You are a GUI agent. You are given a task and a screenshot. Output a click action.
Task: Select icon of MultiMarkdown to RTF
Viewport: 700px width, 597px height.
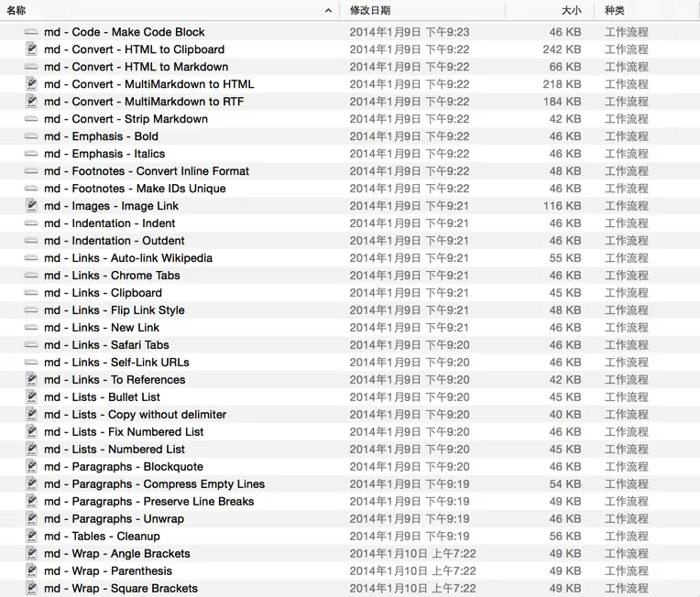31,102
